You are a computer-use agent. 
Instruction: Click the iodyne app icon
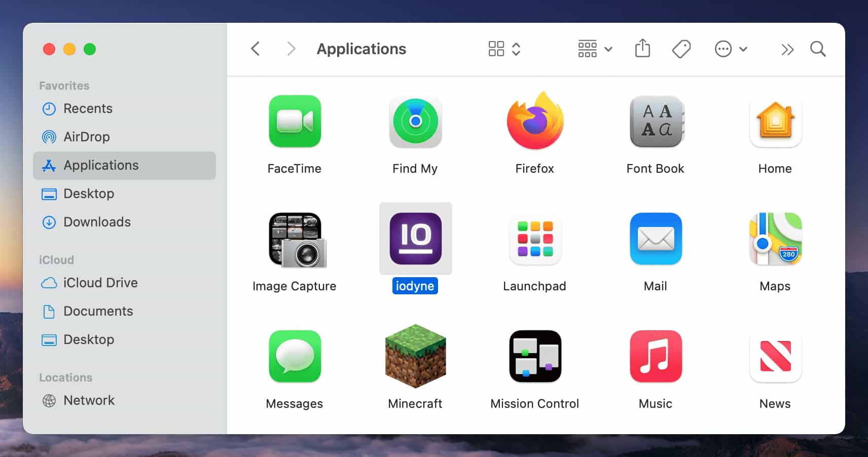[x=415, y=239]
